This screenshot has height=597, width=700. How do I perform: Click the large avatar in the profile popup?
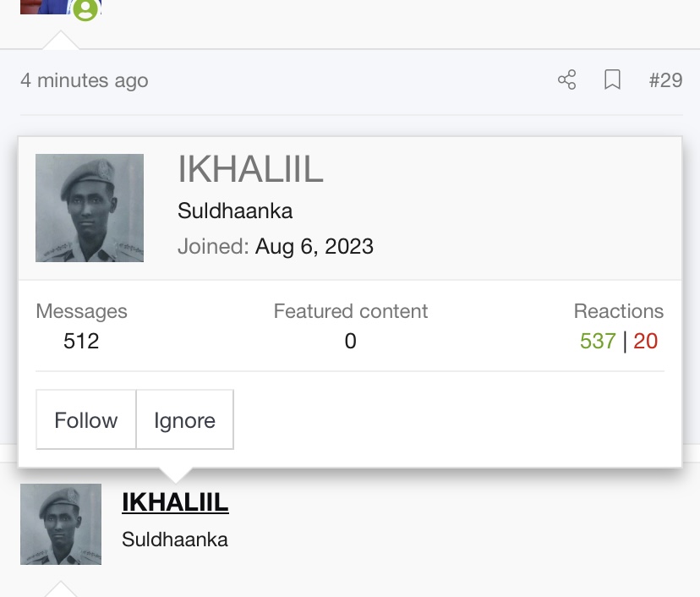point(90,208)
